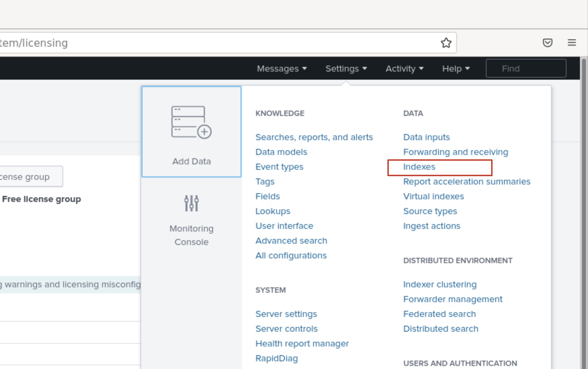Expand the Messages dropdown
The height and width of the screenshot is (369, 588).
click(x=282, y=69)
